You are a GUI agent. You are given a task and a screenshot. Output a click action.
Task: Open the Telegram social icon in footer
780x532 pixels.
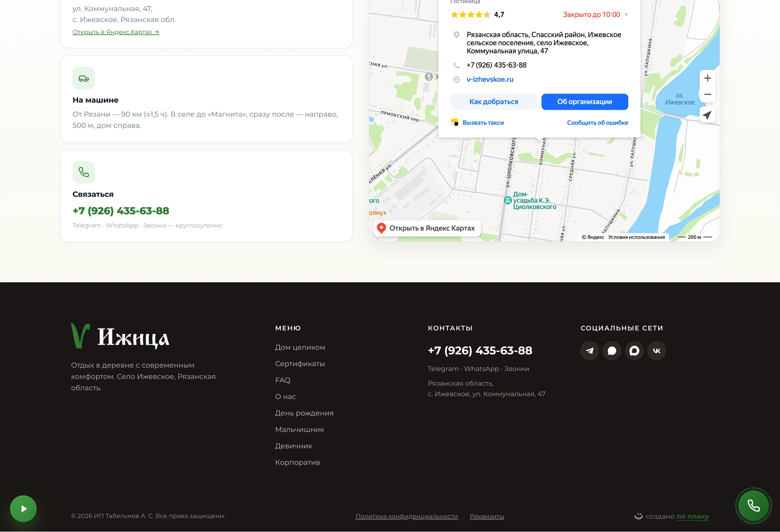pyautogui.click(x=589, y=350)
